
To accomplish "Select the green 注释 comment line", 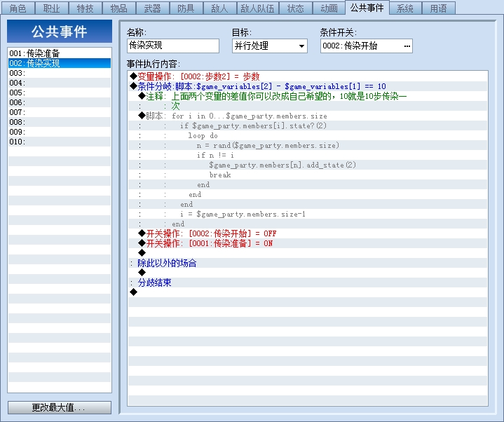I will 308,96.
